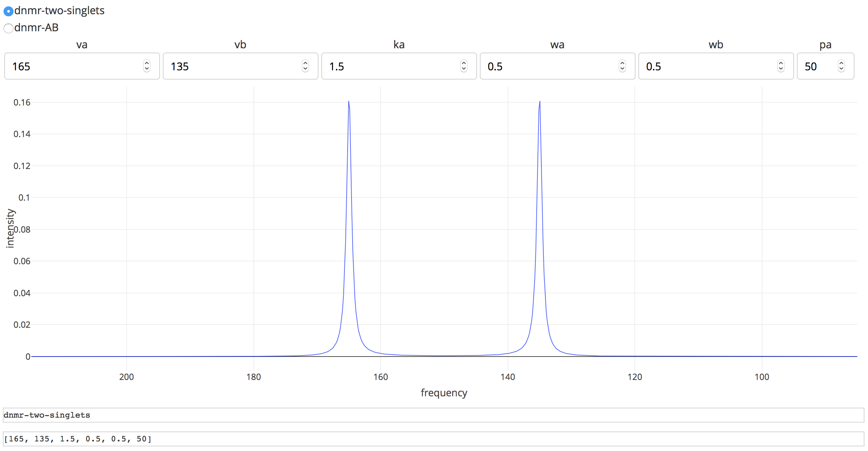868x451 pixels.
Task: Click the frequency axis title
Action: 444,393
